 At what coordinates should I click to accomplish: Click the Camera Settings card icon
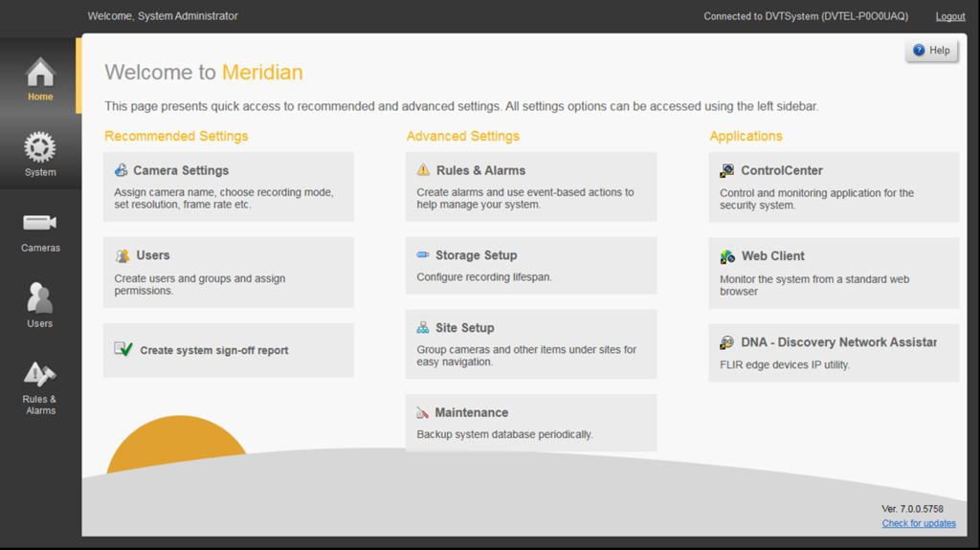[x=121, y=170]
